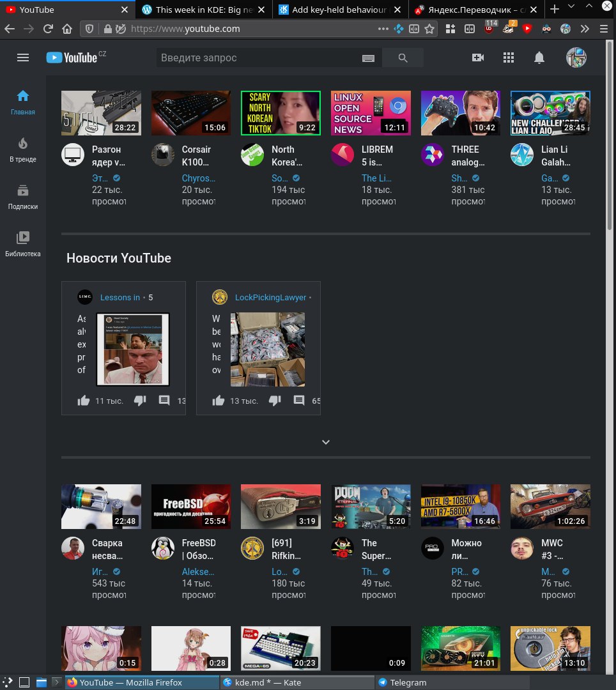Image resolution: width=616 pixels, height=690 pixels.
Task: Open video titled LIBREM 5 is
Action: (377, 156)
